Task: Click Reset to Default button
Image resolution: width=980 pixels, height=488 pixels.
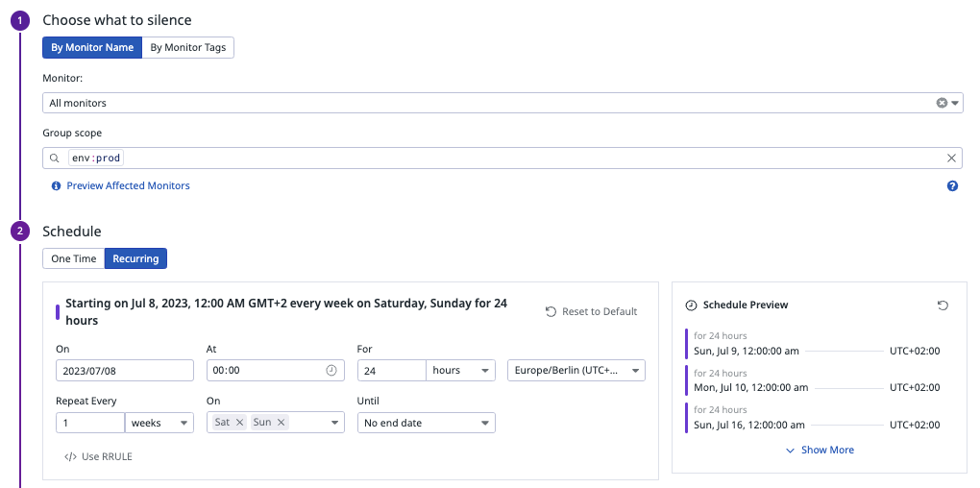Action: coord(591,311)
